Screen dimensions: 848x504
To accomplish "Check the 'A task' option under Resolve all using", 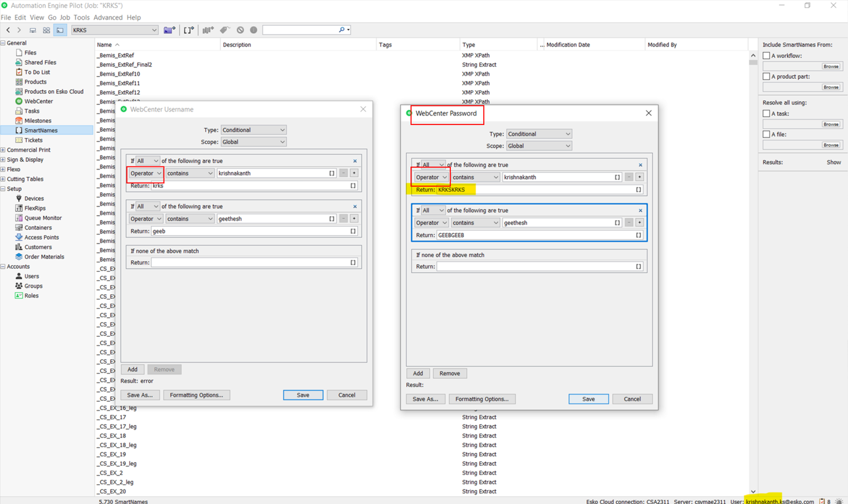I will click(767, 113).
